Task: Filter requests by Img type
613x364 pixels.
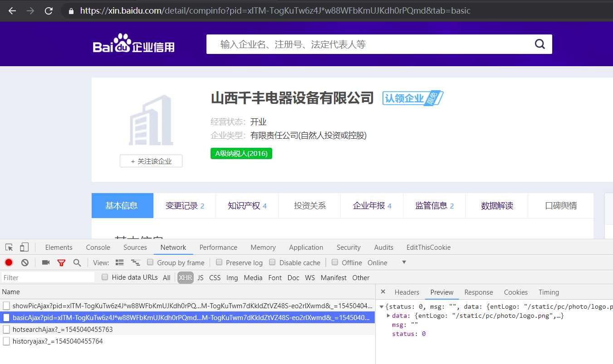Action: click(232, 277)
